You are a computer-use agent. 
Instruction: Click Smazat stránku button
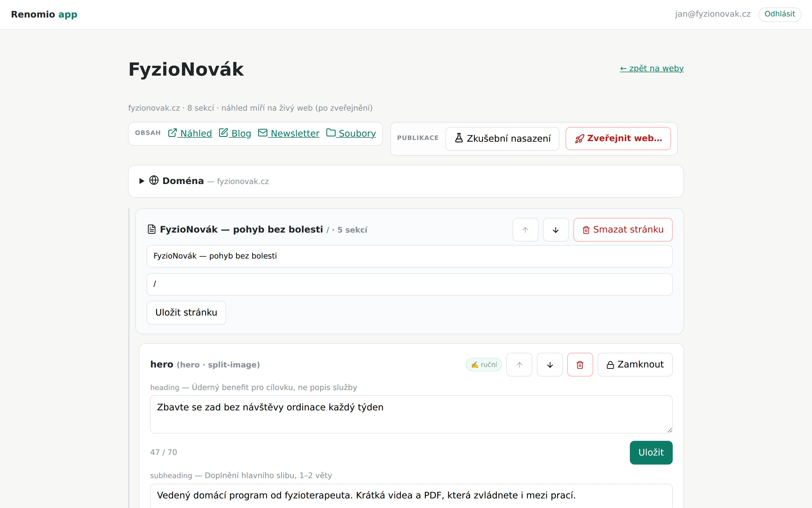point(623,230)
